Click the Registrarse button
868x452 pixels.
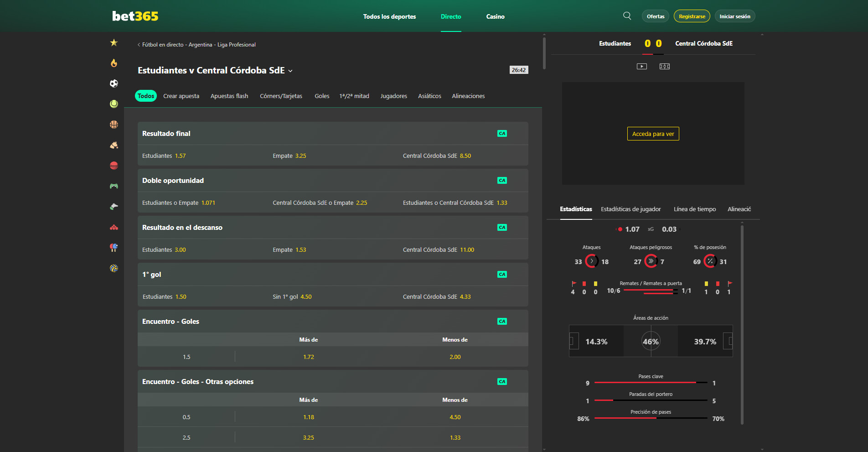click(x=692, y=16)
